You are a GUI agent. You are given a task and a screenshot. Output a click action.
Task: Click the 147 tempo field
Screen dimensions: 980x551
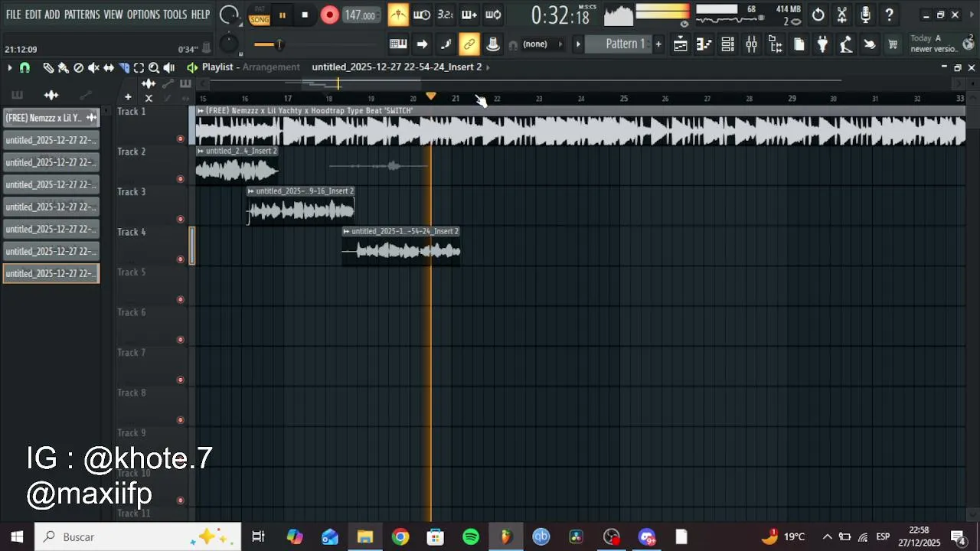360,15
